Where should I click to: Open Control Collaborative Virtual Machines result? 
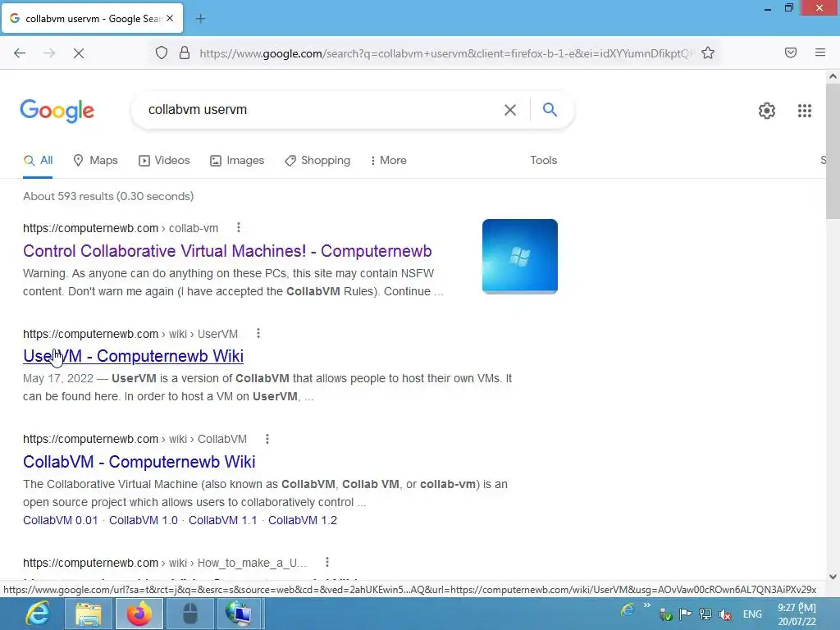227,251
